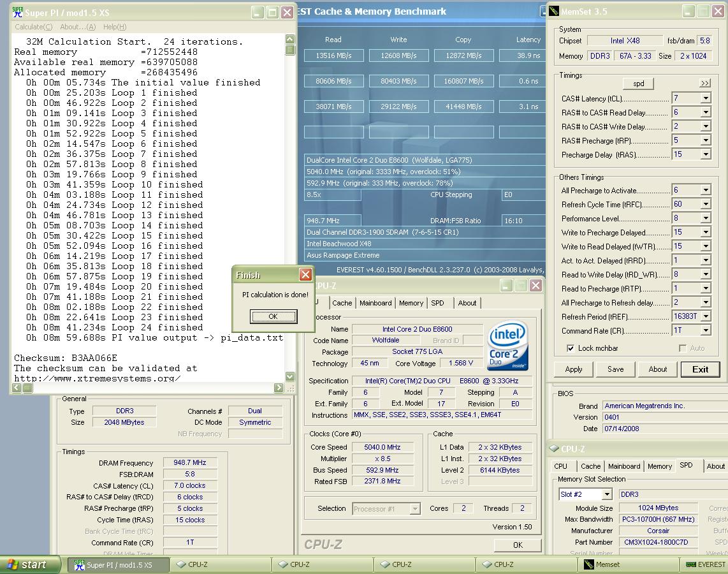Click Start button Windows logo
728x574 pixels.
tap(13, 564)
